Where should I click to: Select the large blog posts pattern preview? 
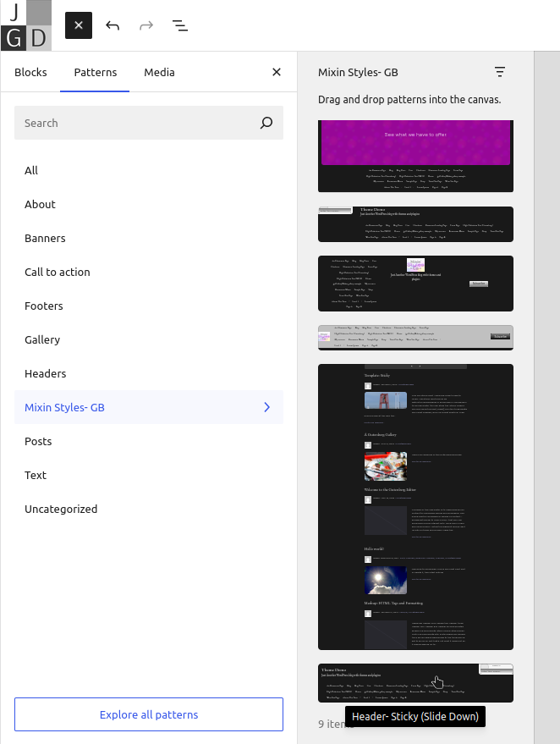click(415, 506)
